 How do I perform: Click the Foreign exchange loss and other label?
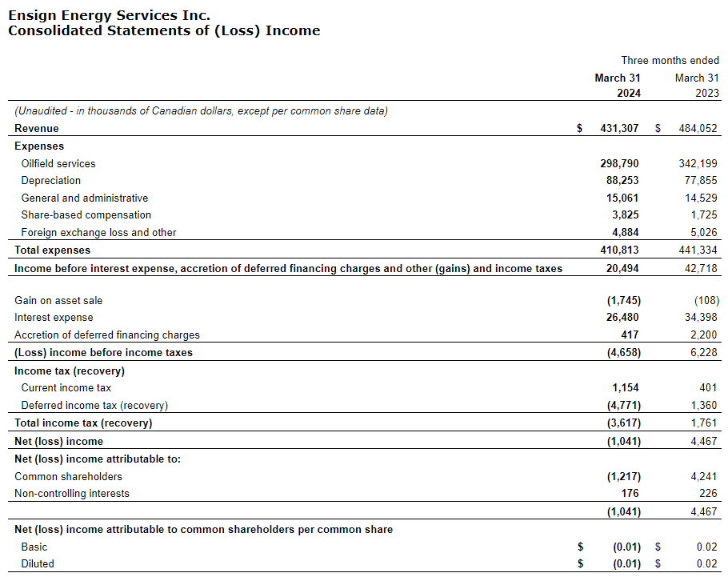tap(98, 232)
